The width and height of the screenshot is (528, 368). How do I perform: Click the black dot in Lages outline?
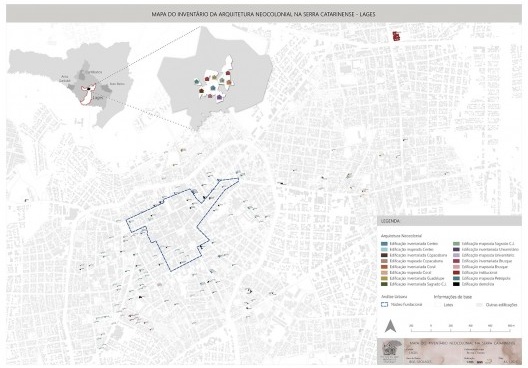89,89
